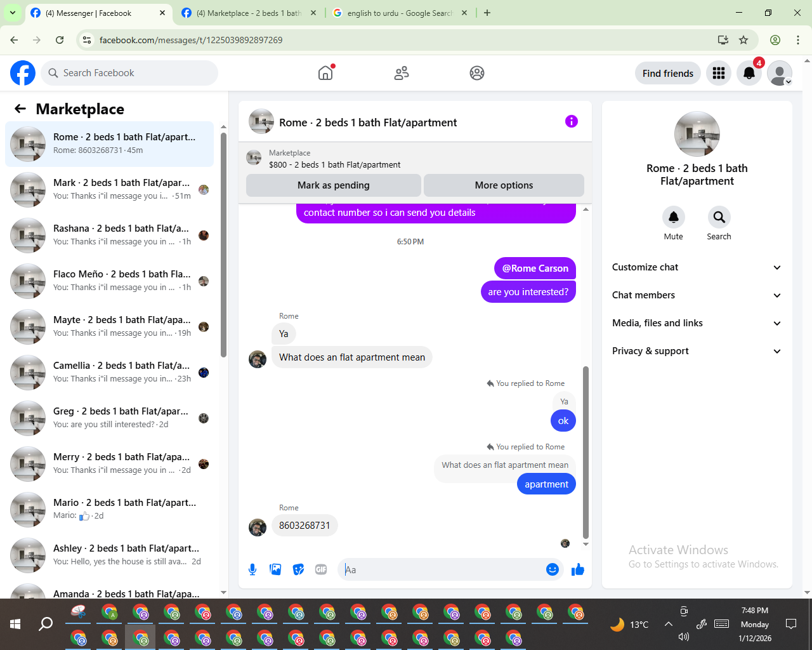The height and width of the screenshot is (650, 812).
Task: Open listing thumbnail in right panel
Action: click(x=697, y=134)
